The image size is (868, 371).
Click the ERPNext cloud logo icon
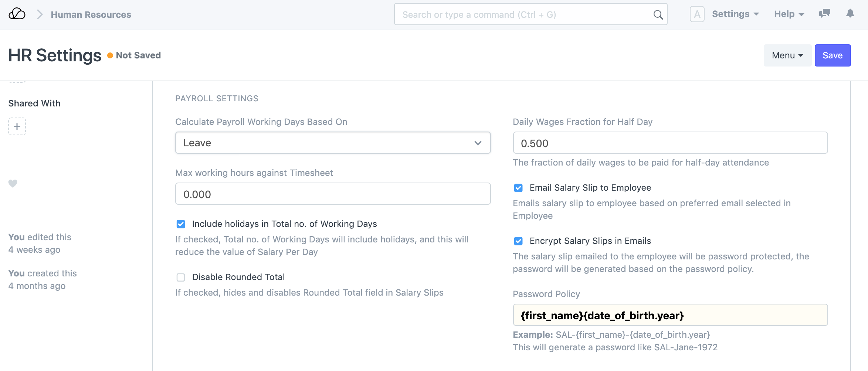(17, 14)
